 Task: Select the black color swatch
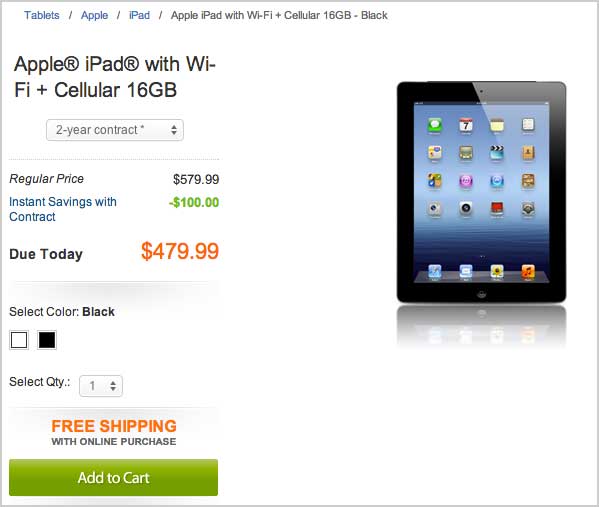coord(47,340)
